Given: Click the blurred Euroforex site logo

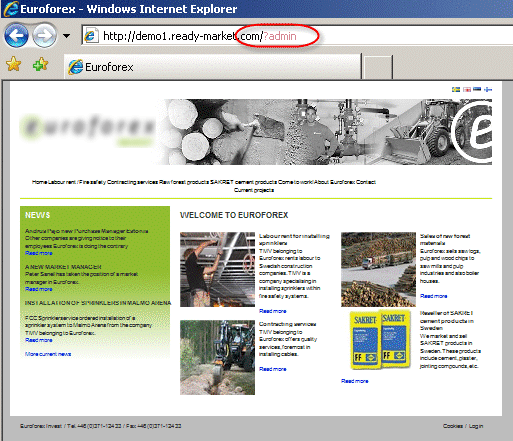Looking at the screenshot, I should click(x=87, y=130).
